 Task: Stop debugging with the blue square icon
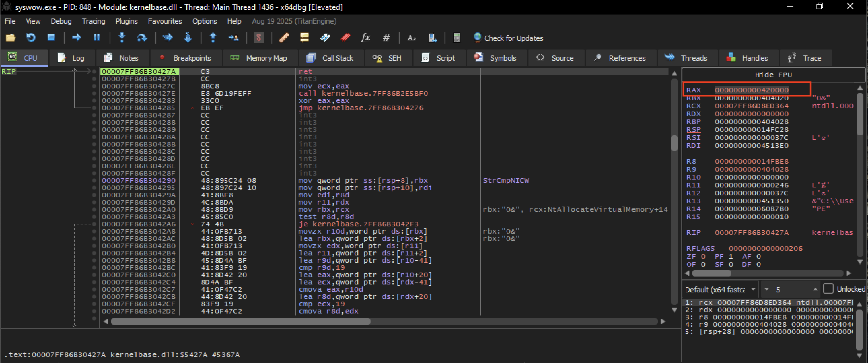51,38
